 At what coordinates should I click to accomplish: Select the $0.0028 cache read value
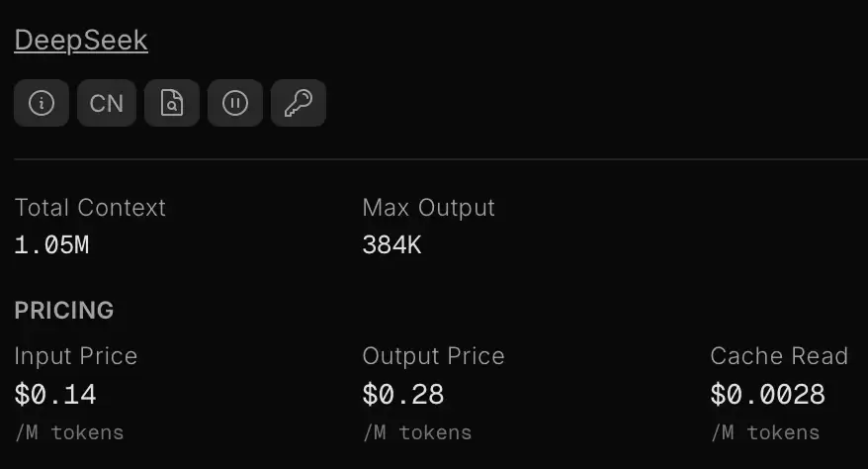pyautogui.click(x=768, y=394)
